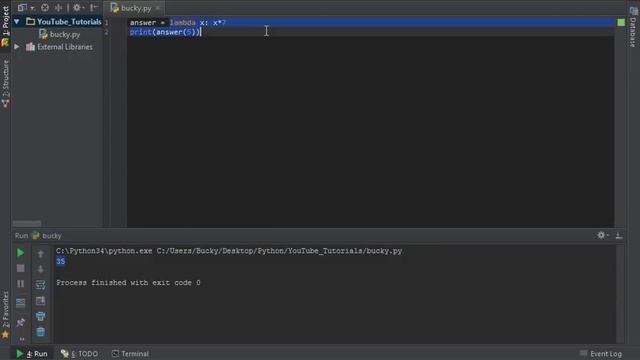This screenshot has width=640, height=360.
Task: Open the Structure tool window tab
Action: click(x=5, y=84)
